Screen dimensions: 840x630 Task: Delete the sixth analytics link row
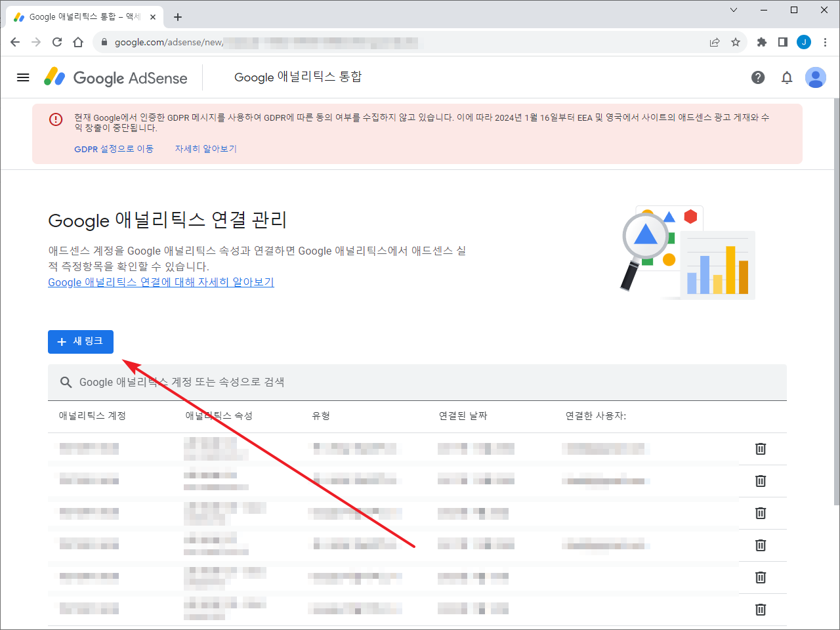pos(761,610)
